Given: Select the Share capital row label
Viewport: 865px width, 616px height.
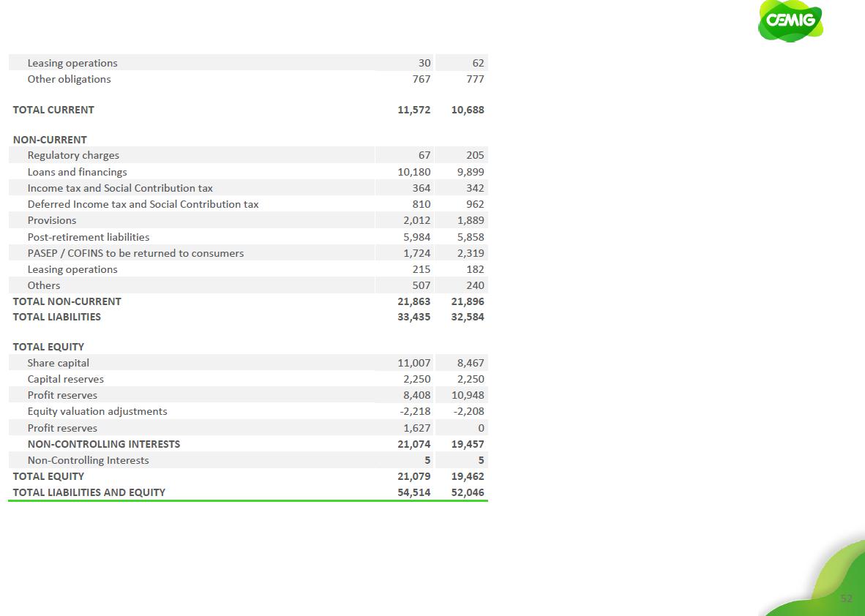Looking at the screenshot, I should tap(59, 363).
